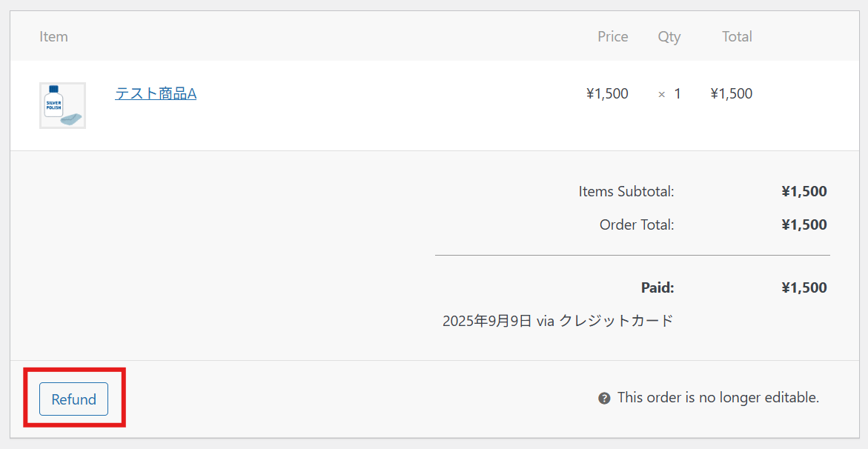Click the 2025年9月9日 payment date
The image size is (868, 449).
[x=487, y=321]
